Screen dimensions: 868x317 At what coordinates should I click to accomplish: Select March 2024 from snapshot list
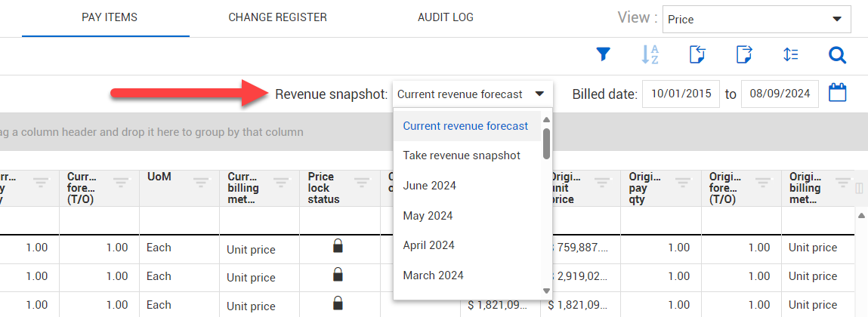point(433,275)
